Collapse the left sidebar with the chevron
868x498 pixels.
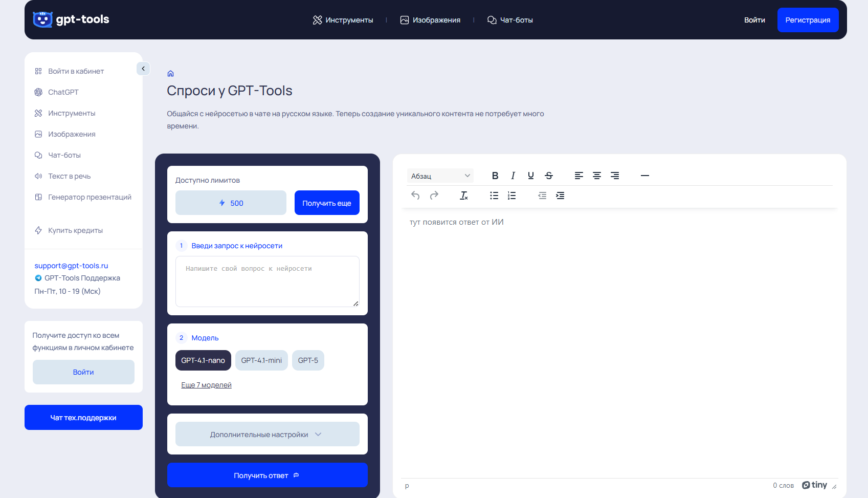tap(143, 68)
